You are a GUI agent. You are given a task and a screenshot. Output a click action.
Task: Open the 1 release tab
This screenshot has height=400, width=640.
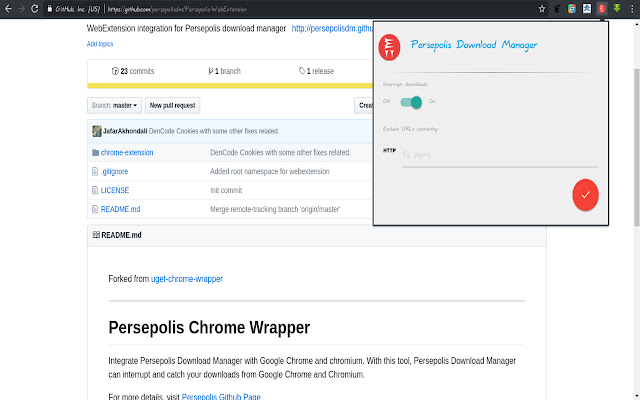(x=316, y=72)
